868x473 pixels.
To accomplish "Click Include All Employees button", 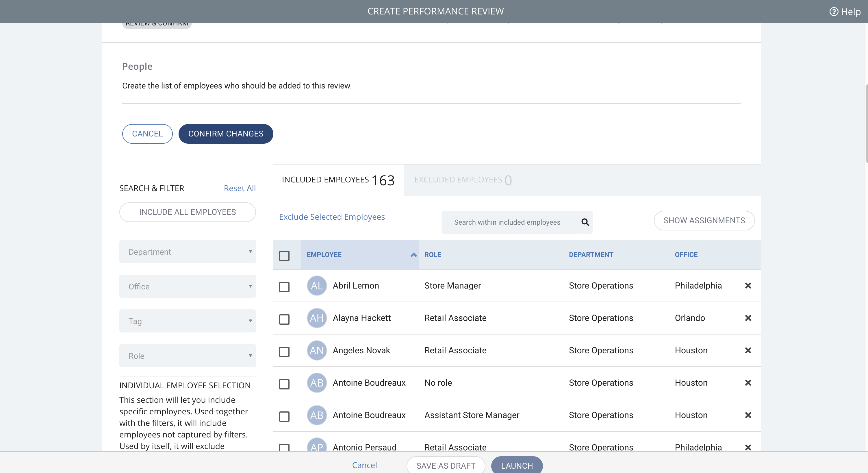I will point(187,212).
